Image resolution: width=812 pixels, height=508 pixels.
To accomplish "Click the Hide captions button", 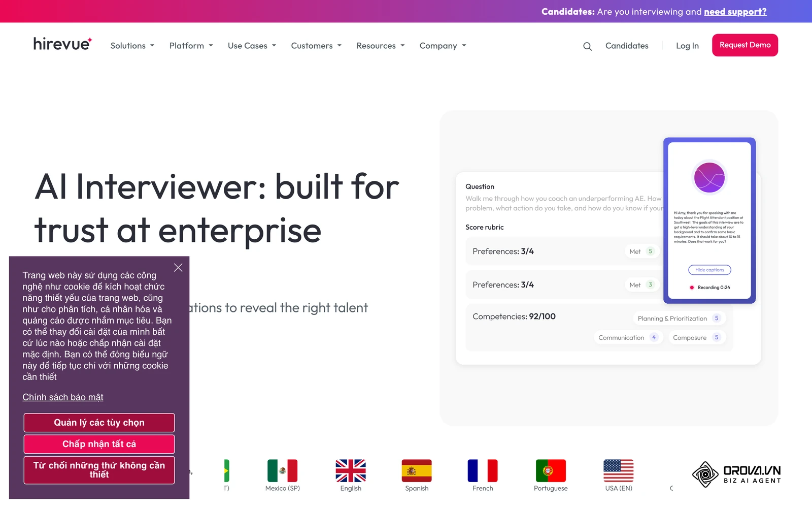I will coord(709,270).
